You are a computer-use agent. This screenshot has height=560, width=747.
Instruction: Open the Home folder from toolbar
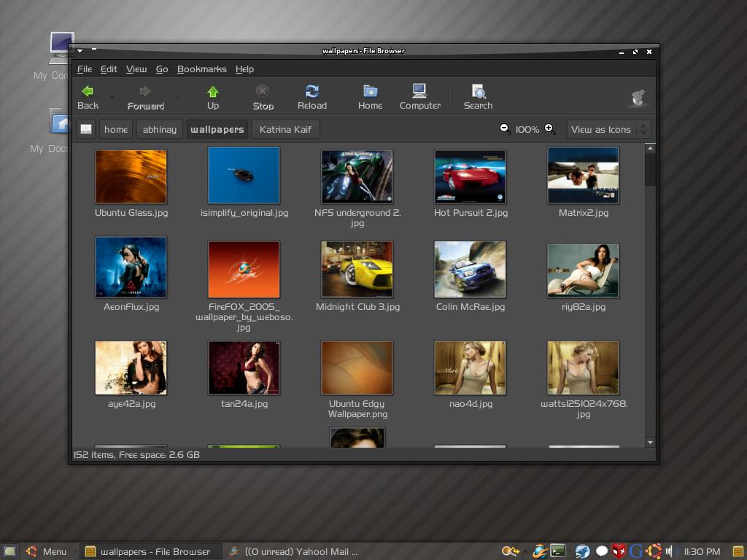370,91
